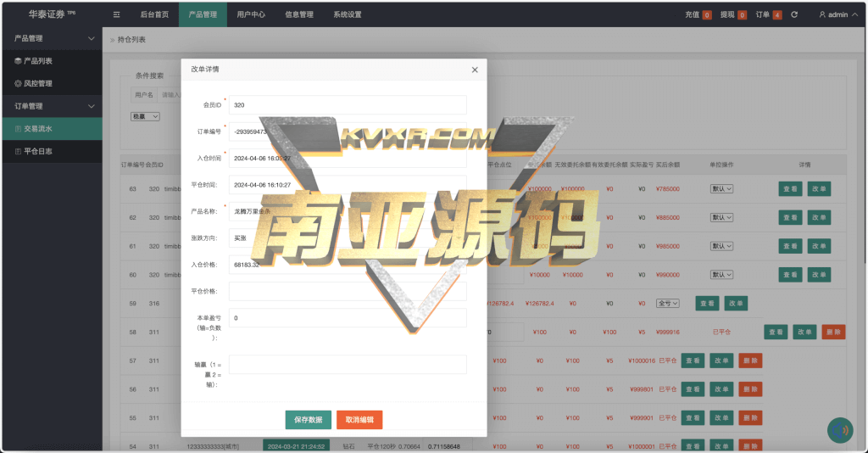Open 默认 dropdown in order 60 row

pyautogui.click(x=722, y=275)
